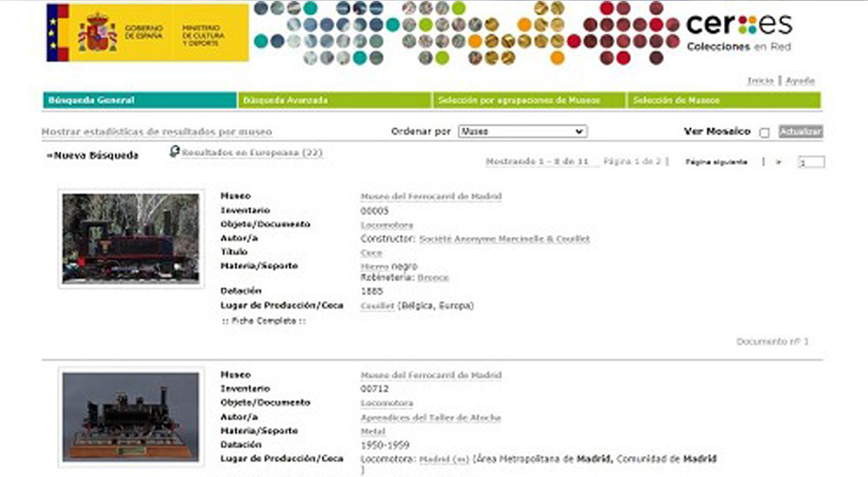Viewport: 868px width, 477px height.
Task: Click the Inicio link
Action: (760, 81)
